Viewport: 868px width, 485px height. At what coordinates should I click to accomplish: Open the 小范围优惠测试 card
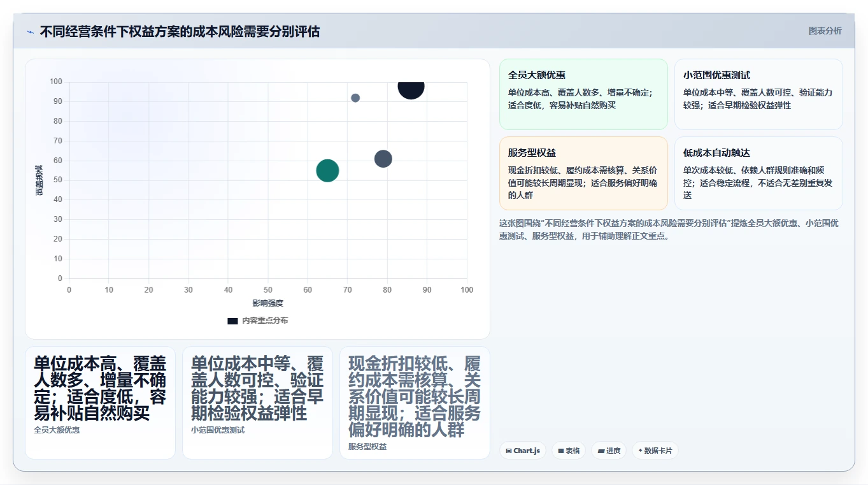pyautogui.click(x=758, y=94)
